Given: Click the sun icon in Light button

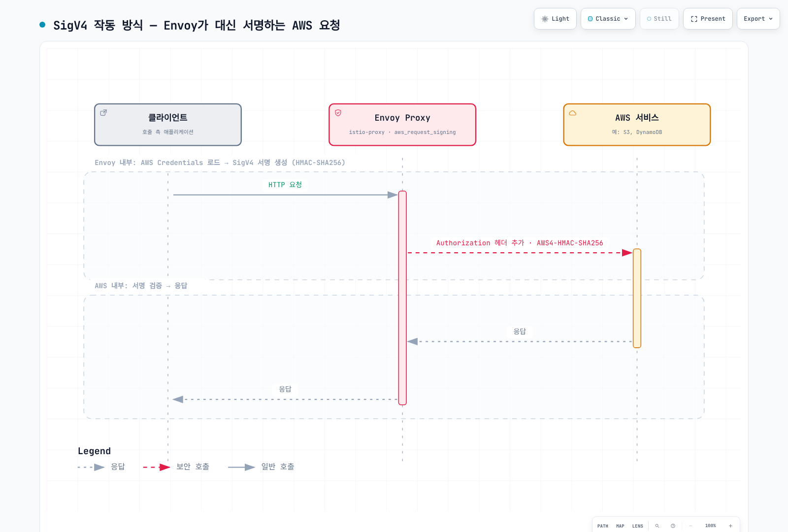Looking at the screenshot, I should tap(545, 19).
